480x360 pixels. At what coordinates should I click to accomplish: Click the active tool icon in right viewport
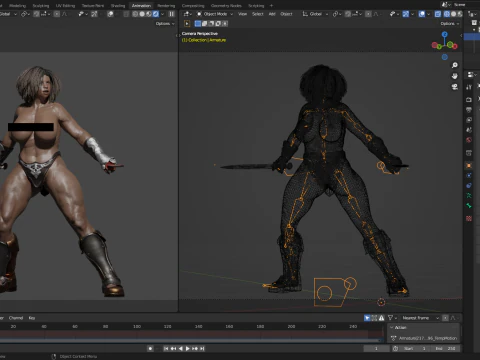pyautogui.click(x=187, y=24)
